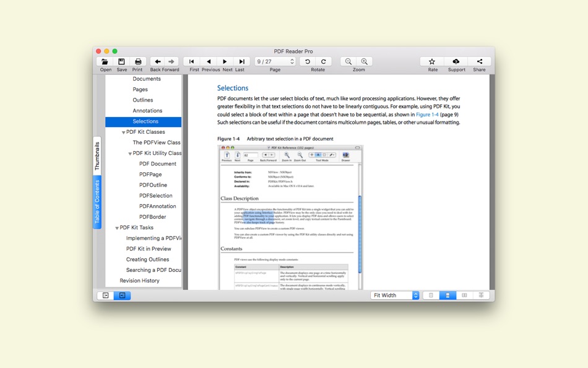Viewport: 588px width, 368px height.
Task: Open the PDFBorder entry
Action: 152,217
